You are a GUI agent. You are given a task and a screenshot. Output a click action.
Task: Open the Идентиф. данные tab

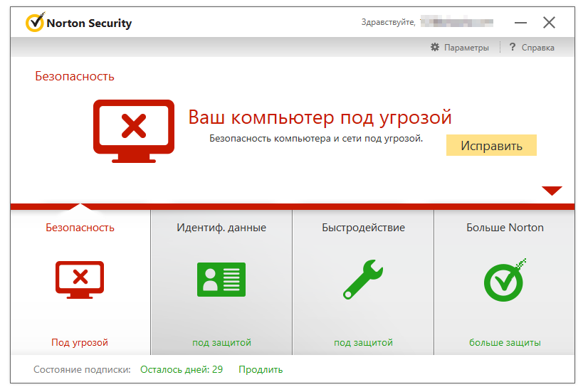[221, 282]
